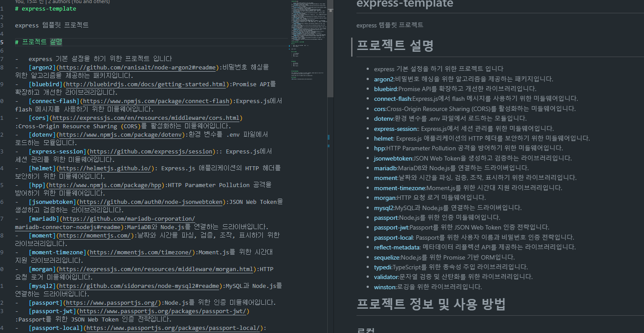Click the auth0/node-jsonwebtoken URL in the editor
644x333 pixels.
[151, 202]
